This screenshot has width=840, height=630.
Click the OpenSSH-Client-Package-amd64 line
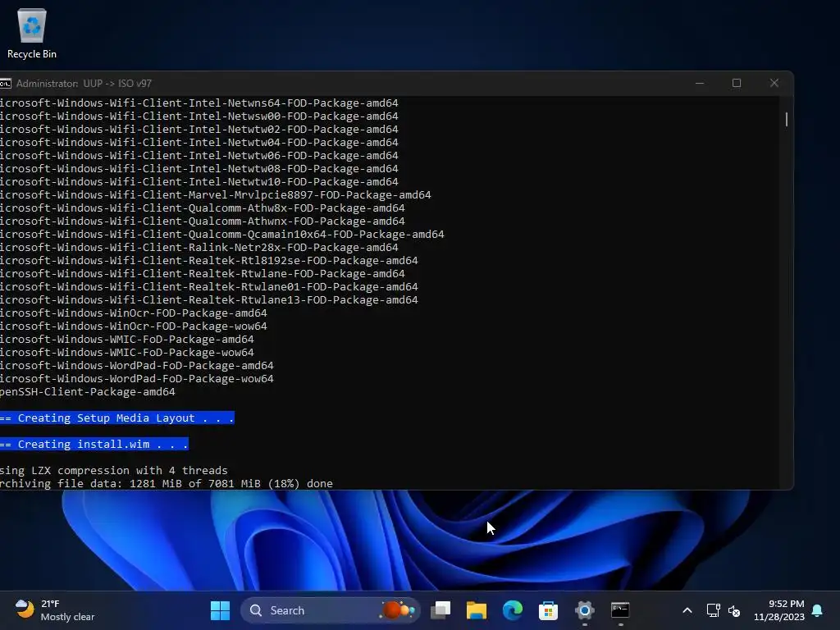(x=87, y=391)
